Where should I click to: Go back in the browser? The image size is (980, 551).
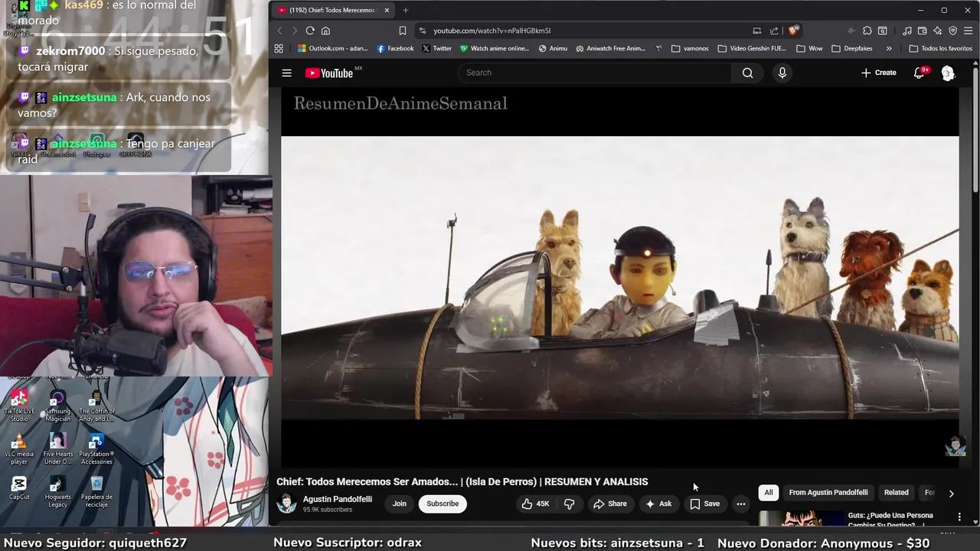click(279, 31)
